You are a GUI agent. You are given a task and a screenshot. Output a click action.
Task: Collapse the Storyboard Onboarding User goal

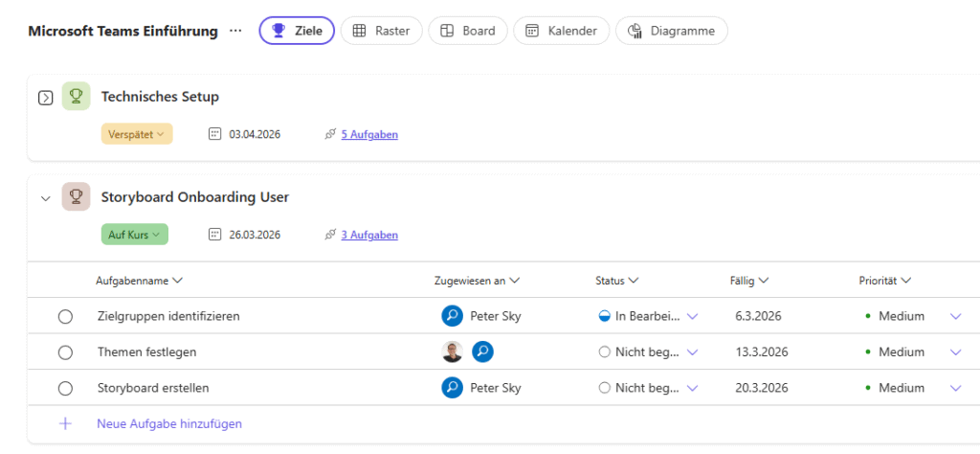click(45, 197)
